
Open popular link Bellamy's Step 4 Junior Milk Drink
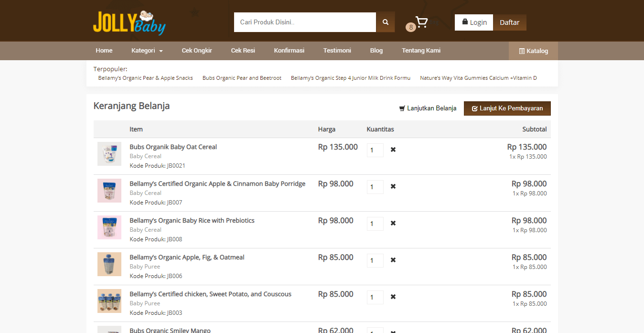point(351,78)
